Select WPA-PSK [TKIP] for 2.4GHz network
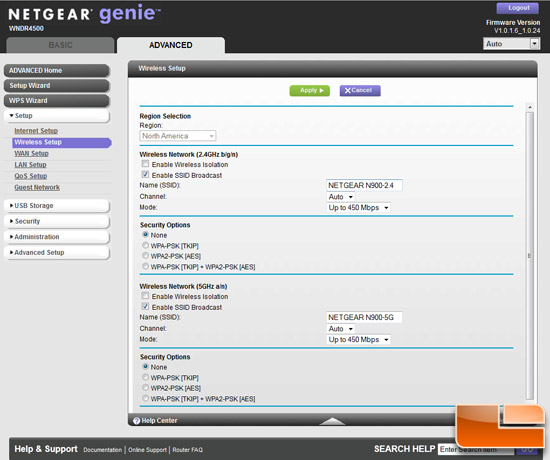 point(145,245)
